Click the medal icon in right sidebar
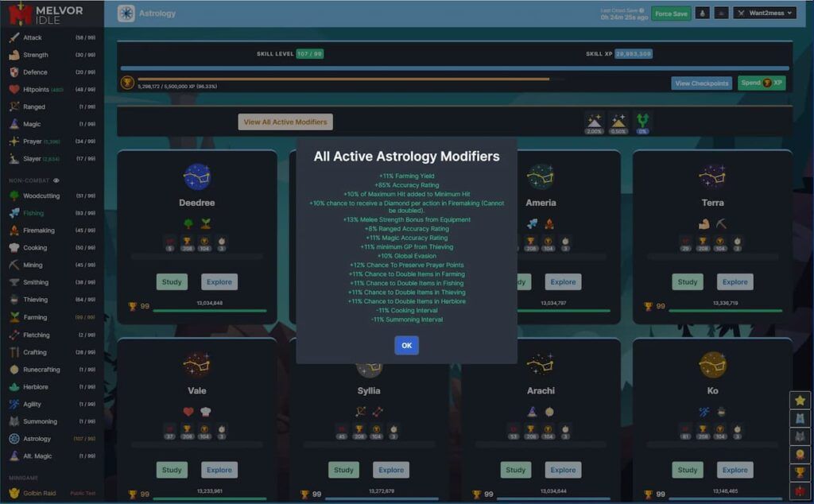The height and width of the screenshot is (504, 814). [800, 455]
